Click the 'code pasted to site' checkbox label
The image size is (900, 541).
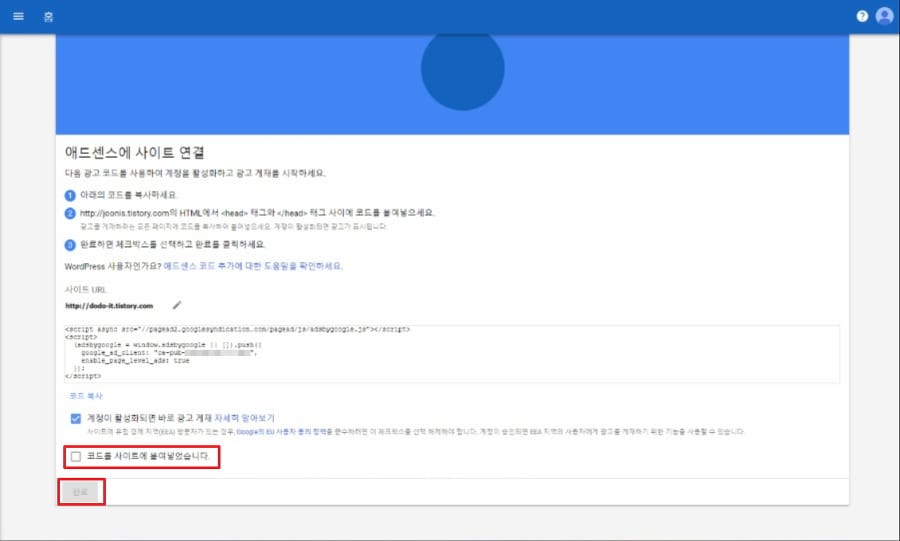(x=149, y=456)
